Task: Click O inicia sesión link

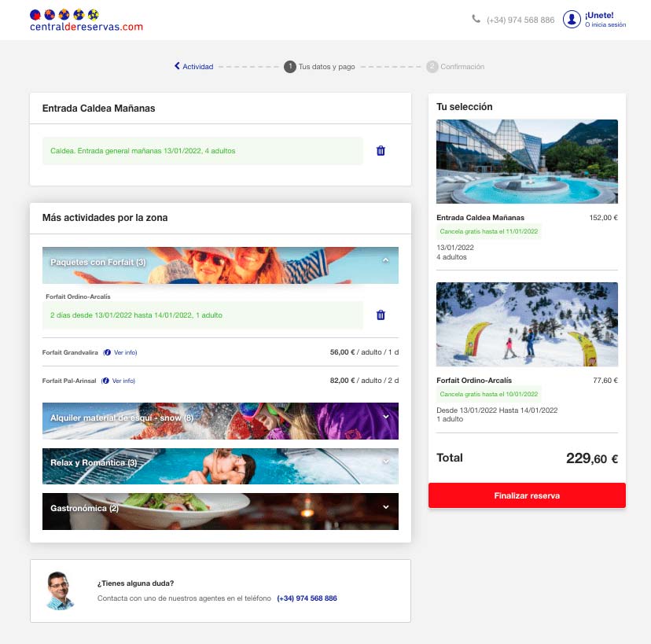Action: tap(605, 25)
